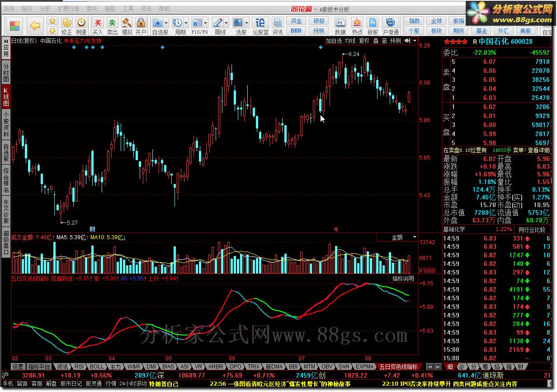
Task: Switch to the 分时图 sidebar tab
Action: pyautogui.click(x=6, y=72)
